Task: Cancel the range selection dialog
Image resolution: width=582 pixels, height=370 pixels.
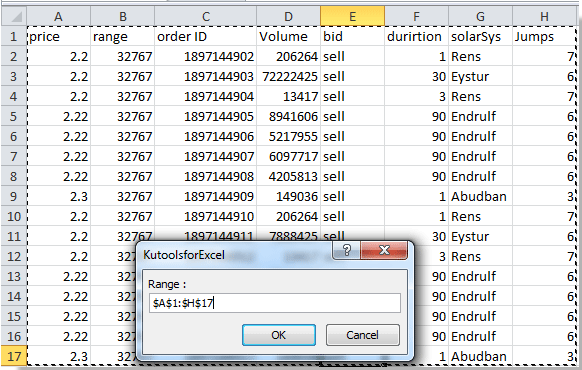Action: 363,335
